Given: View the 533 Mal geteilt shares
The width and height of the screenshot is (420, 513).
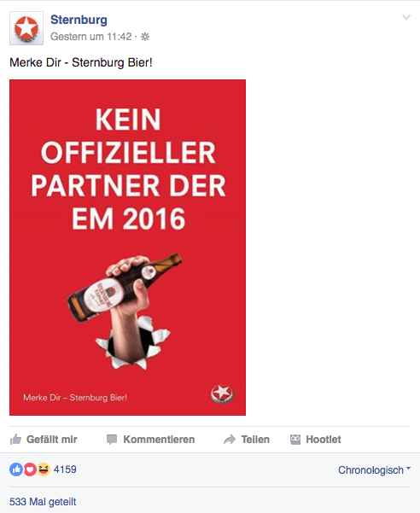Looking at the screenshot, I should 43,502.
